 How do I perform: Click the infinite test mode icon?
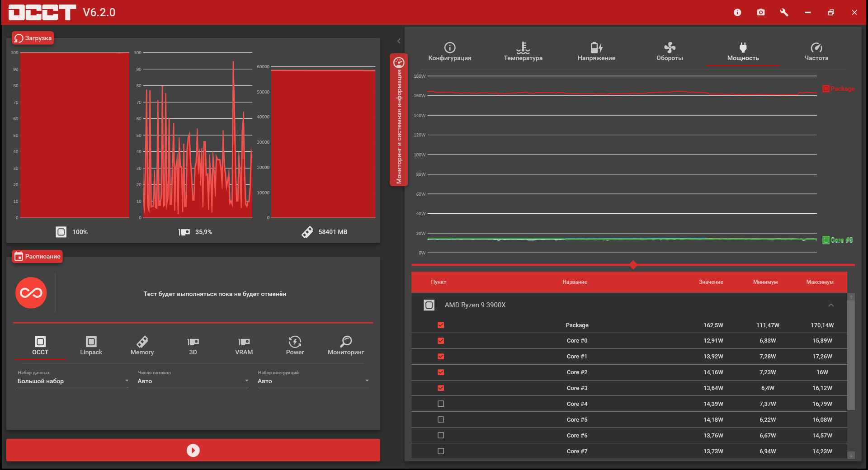[x=31, y=293]
